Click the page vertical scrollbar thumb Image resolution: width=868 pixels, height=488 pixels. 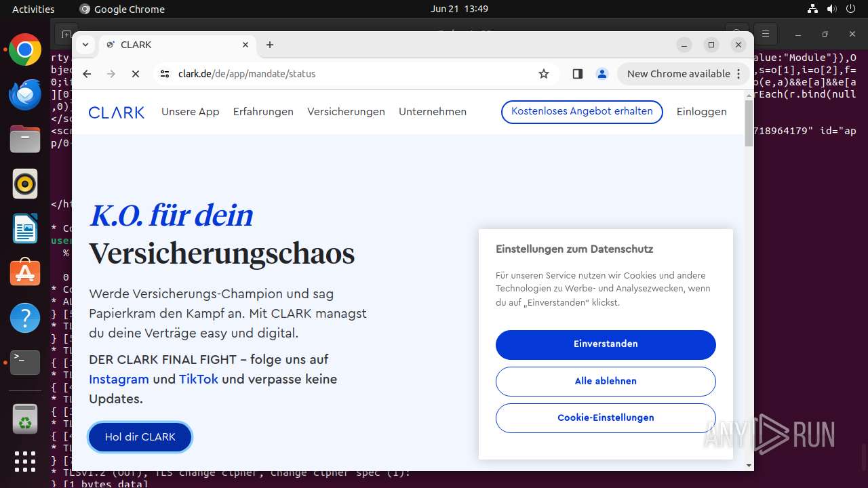point(749,123)
